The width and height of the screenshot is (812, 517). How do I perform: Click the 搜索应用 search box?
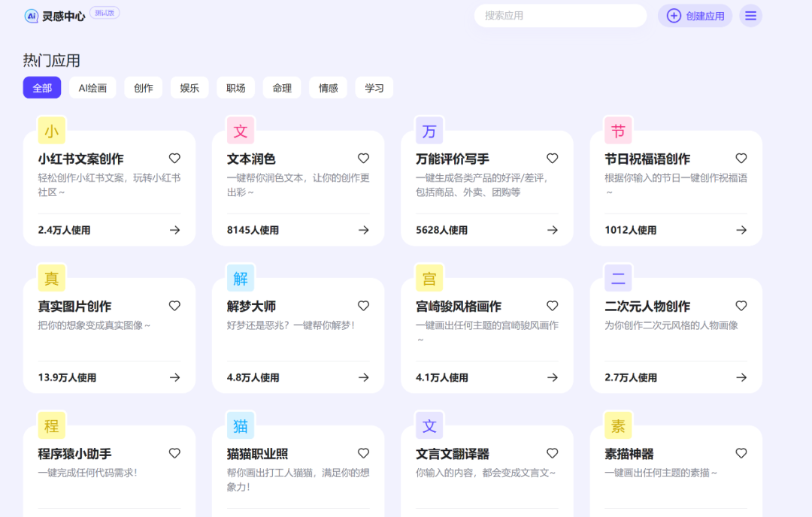point(560,15)
